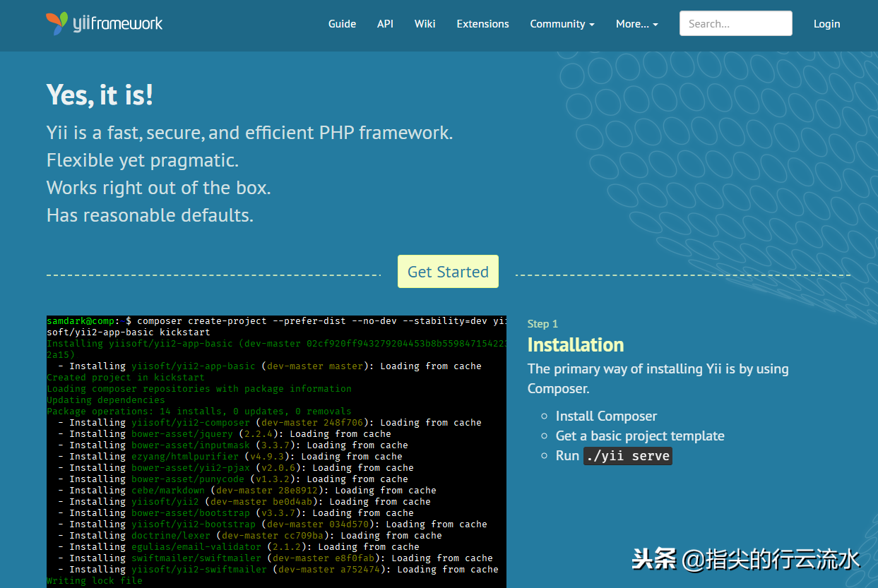
Task: Go to the Wiki section
Action: (425, 24)
